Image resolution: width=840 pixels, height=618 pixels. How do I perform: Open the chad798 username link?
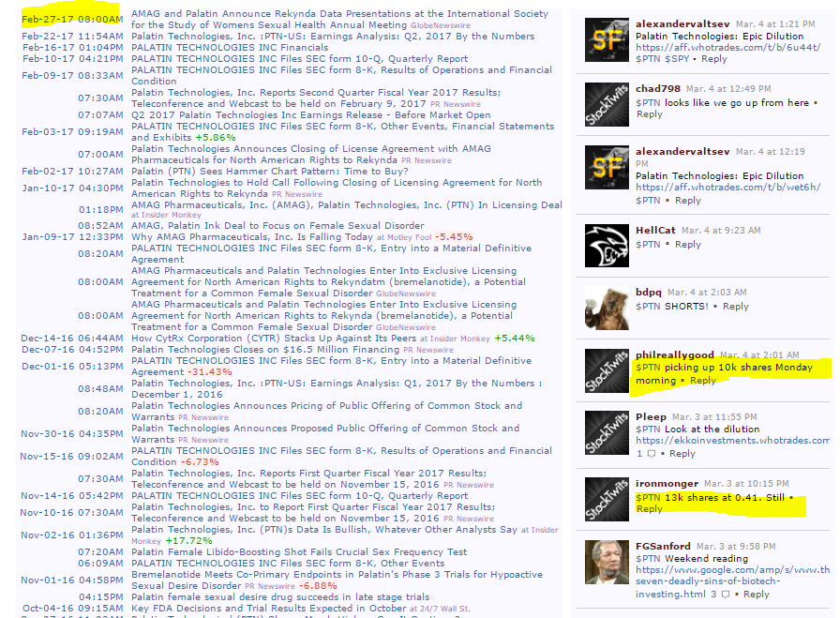coord(658,88)
